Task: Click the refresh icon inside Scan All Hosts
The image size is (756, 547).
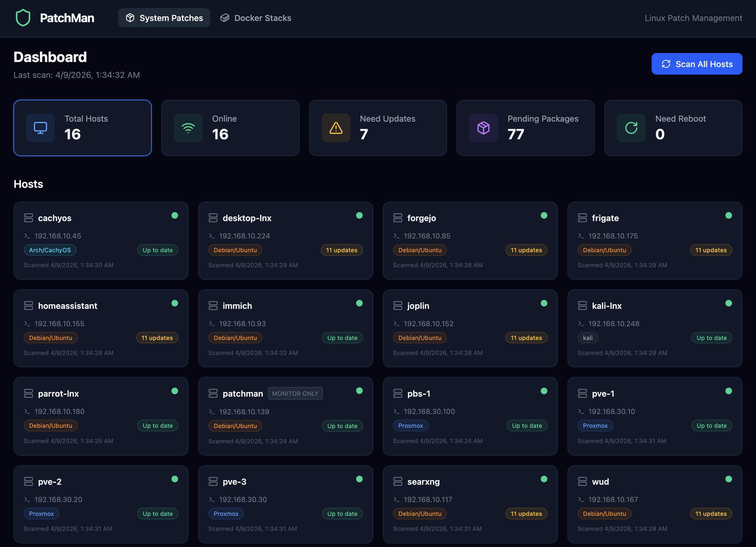Action: [x=666, y=64]
